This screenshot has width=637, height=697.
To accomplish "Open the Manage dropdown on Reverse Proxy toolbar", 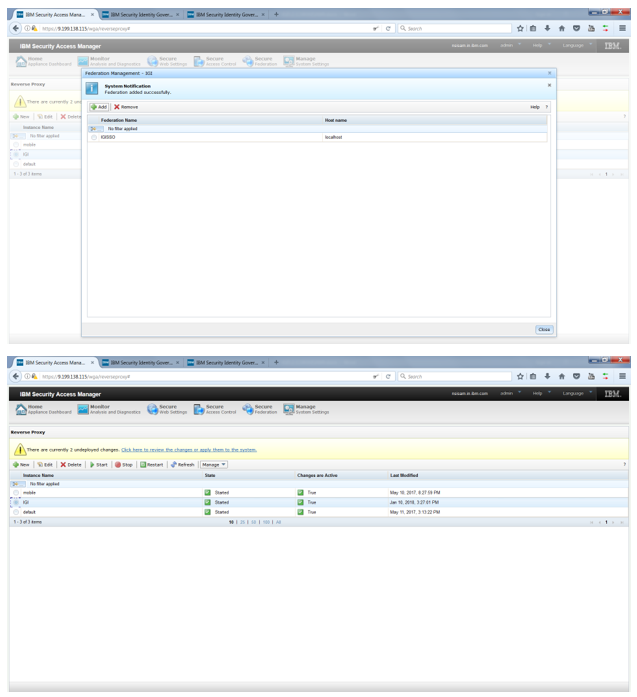I will coord(214,465).
